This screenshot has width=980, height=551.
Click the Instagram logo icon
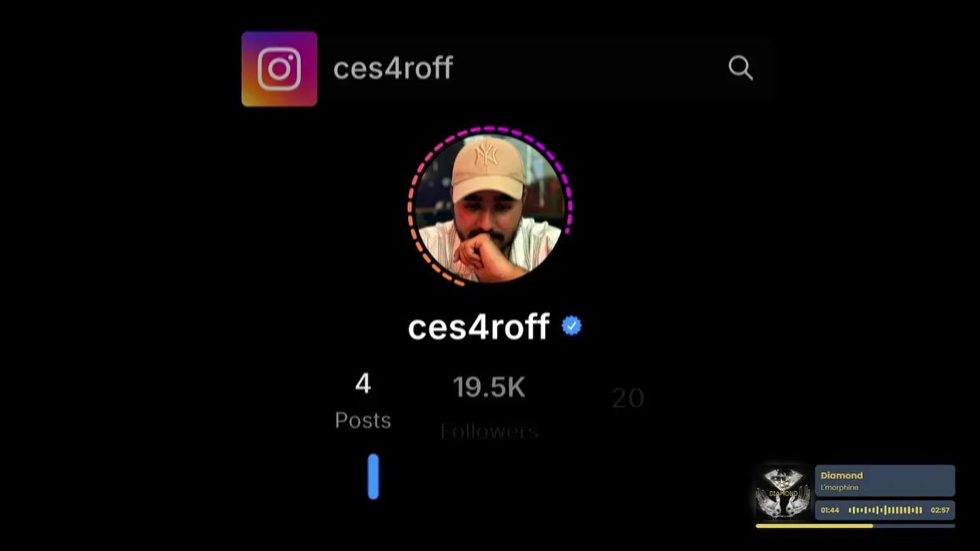(x=279, y=69)
